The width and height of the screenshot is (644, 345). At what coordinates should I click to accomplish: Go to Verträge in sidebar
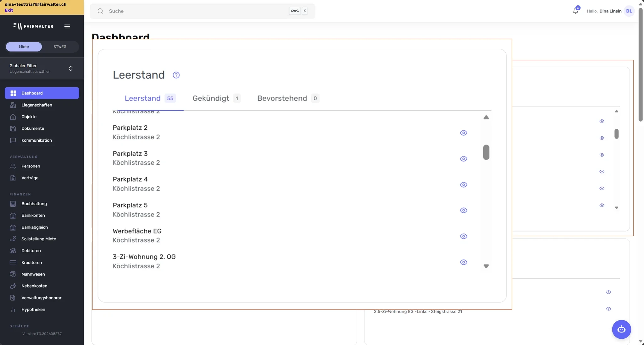[42, 178]
